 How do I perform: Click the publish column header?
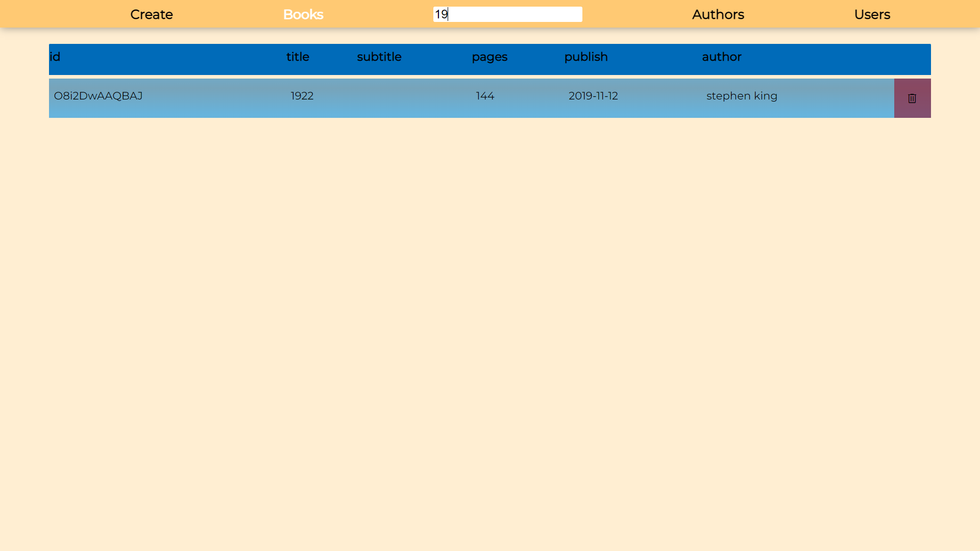[585, 57]
